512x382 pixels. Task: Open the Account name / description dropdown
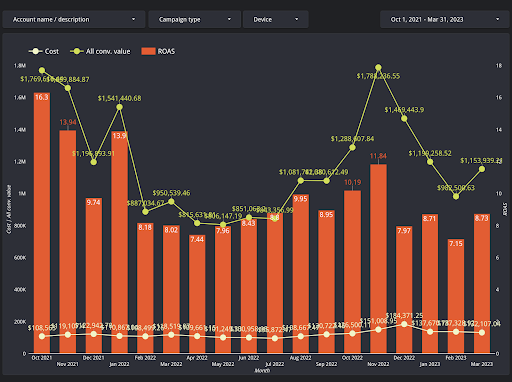pyautogui.click(x=74, y=19)
